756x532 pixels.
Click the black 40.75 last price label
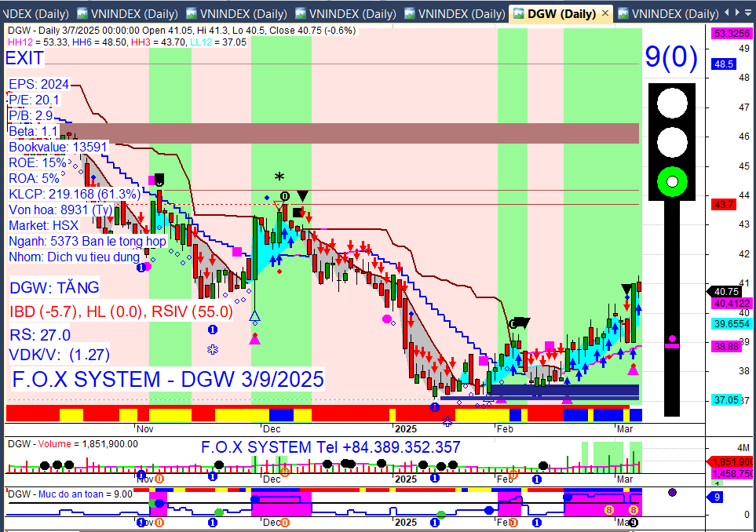pos(725,292)
